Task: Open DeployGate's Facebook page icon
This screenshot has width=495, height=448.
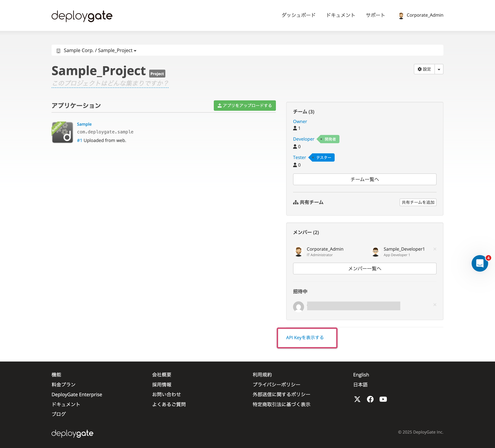Action: (x=370, y=399)
